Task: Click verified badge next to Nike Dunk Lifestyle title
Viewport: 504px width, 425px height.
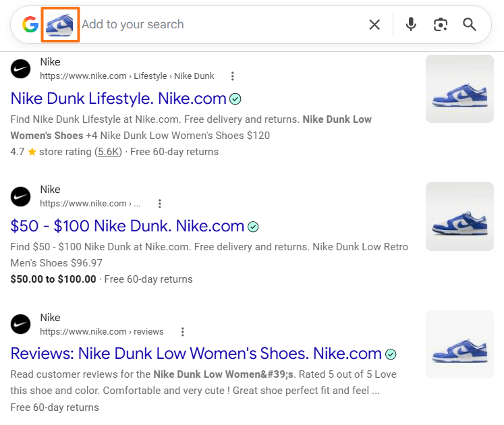Action: coord(235,99)
